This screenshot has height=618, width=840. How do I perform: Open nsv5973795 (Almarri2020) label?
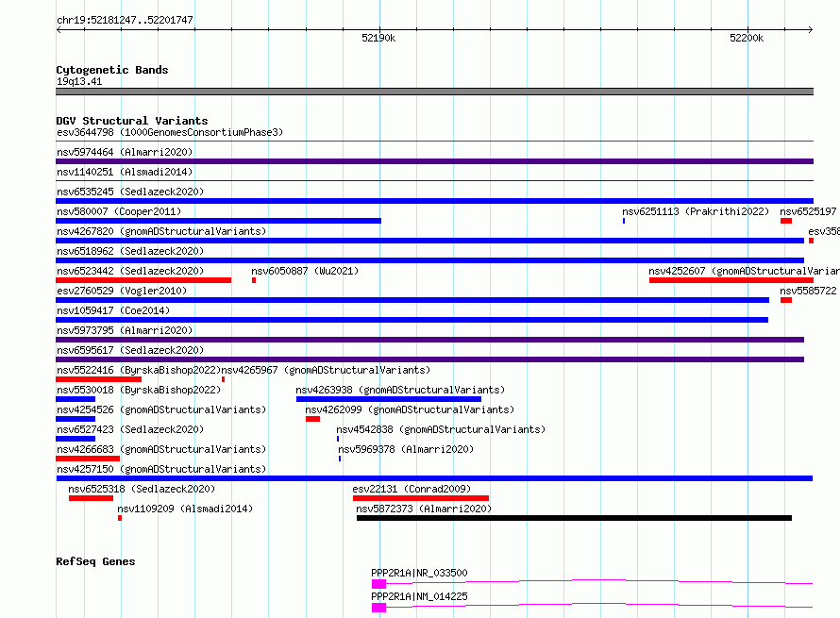click(125, 330)
